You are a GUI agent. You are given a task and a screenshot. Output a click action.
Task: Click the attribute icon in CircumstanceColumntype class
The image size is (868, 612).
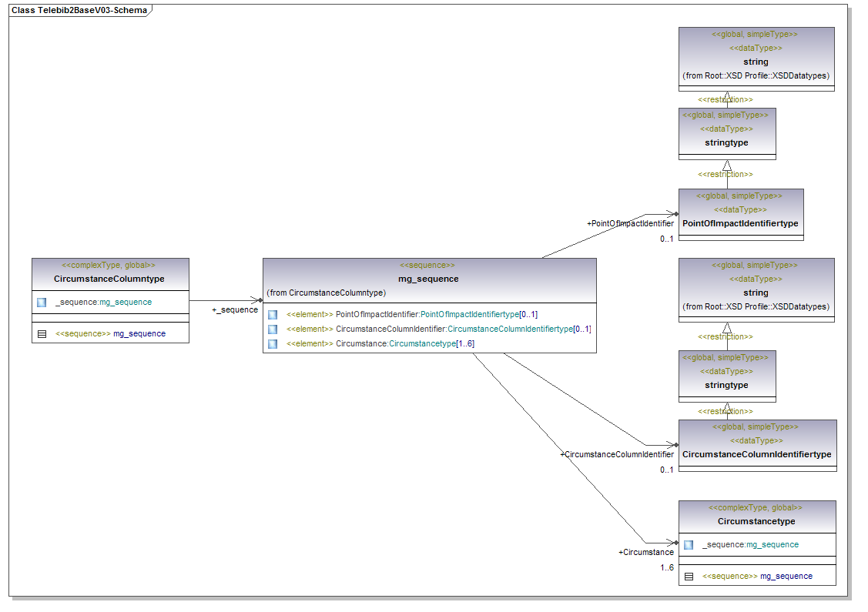click(42, 303)
